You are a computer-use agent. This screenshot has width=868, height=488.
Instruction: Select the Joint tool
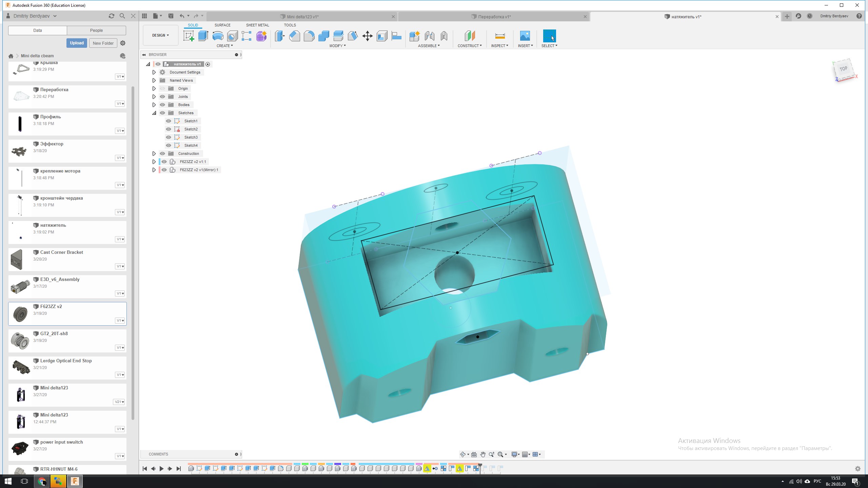[x=429, y=36]
